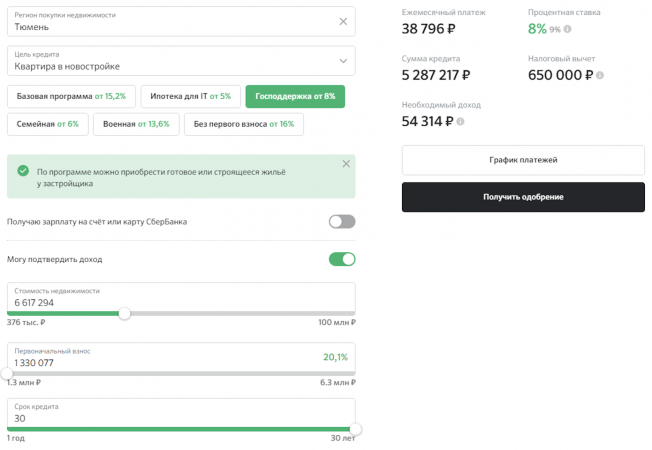Expand the loan purpose dropdown
This screenshot has width=652, height=450.
(343, 61)
